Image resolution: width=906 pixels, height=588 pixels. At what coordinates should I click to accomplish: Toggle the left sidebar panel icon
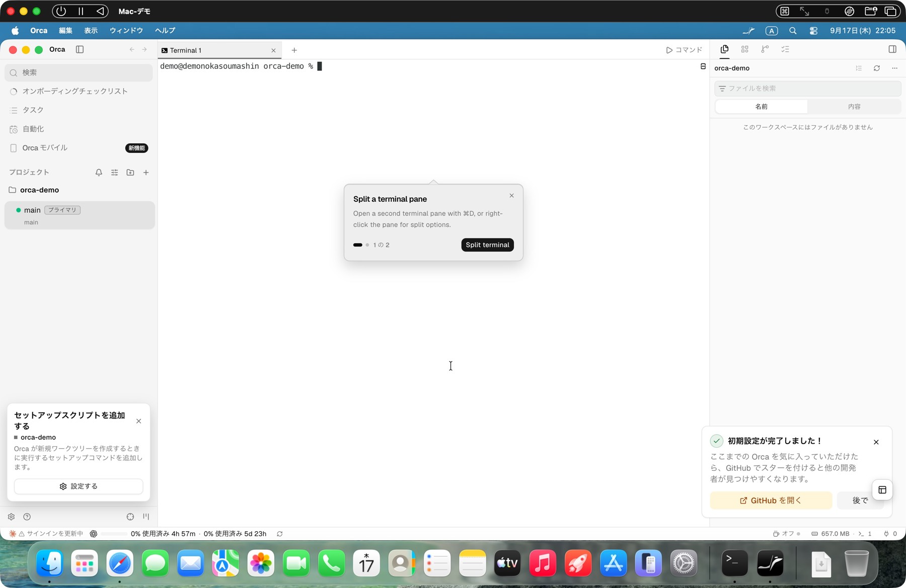[80, 49]
